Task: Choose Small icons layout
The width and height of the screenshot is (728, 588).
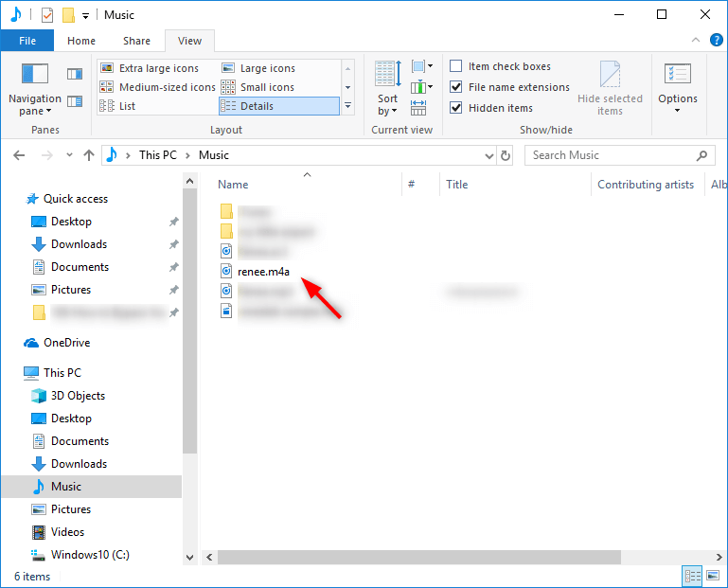Action: [257, 87]
